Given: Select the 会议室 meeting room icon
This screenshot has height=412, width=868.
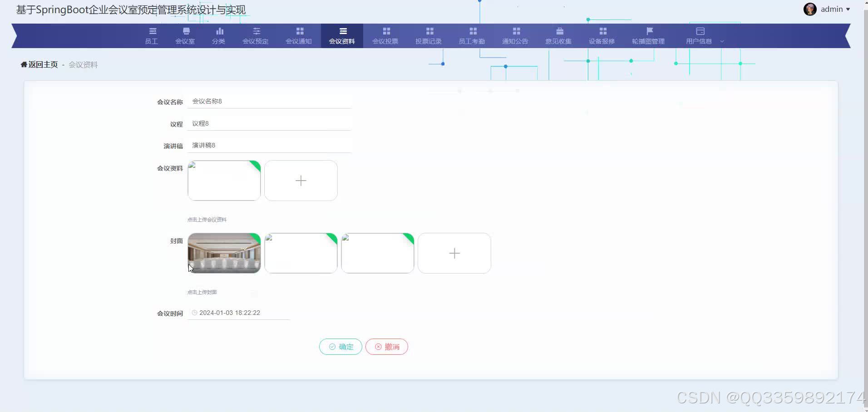Looking at the screenshot, I should pyautogui.click(x=185, y=30).
